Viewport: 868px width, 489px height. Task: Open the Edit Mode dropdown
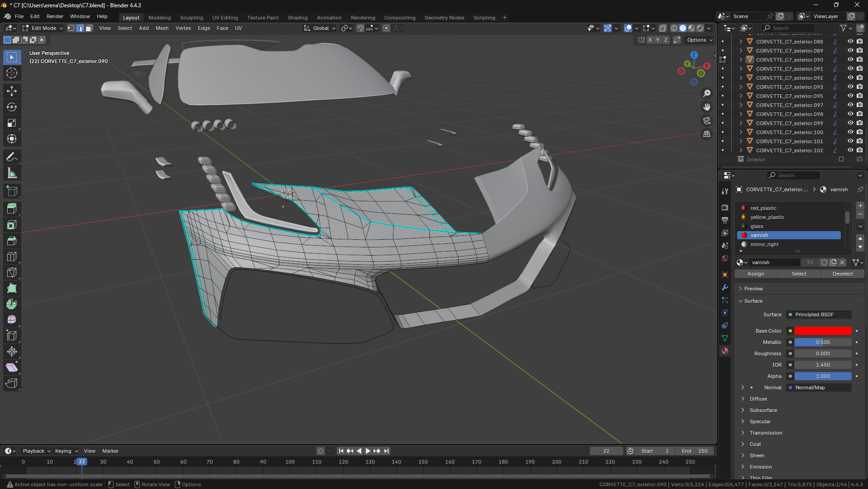(43, 28)
